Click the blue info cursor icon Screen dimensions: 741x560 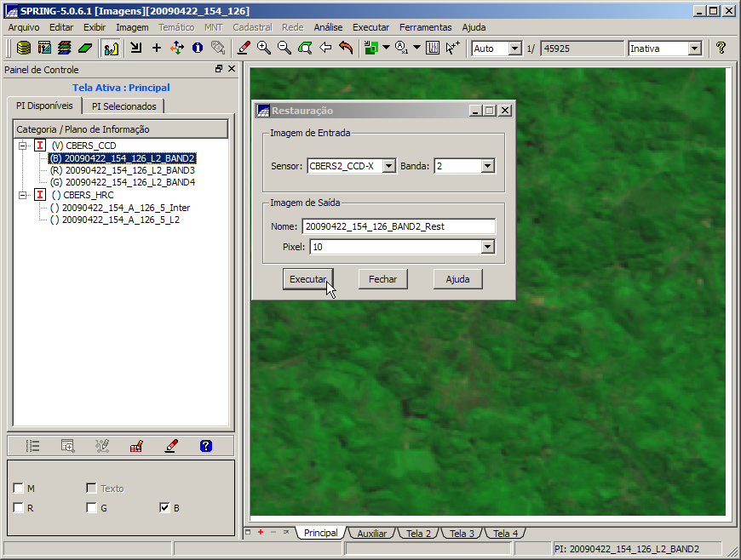click(x=198, y=49)
